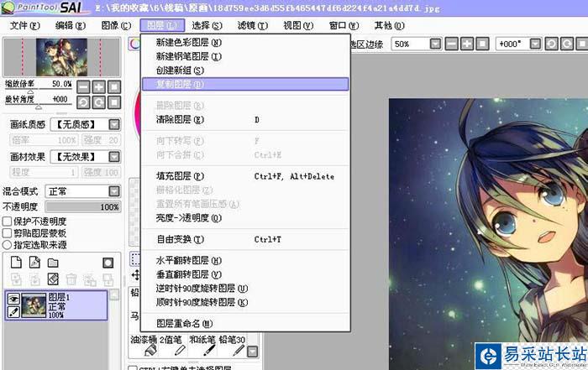Rotate canvas clockwise from the top toolbar
The height and width of the screenshot is (370, 588).
(567, 44)
